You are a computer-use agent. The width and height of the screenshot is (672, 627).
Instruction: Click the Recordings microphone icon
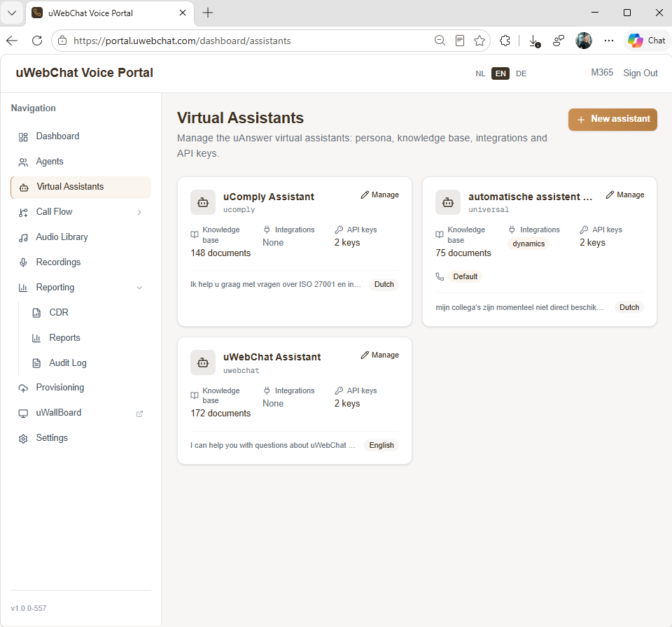23,262
